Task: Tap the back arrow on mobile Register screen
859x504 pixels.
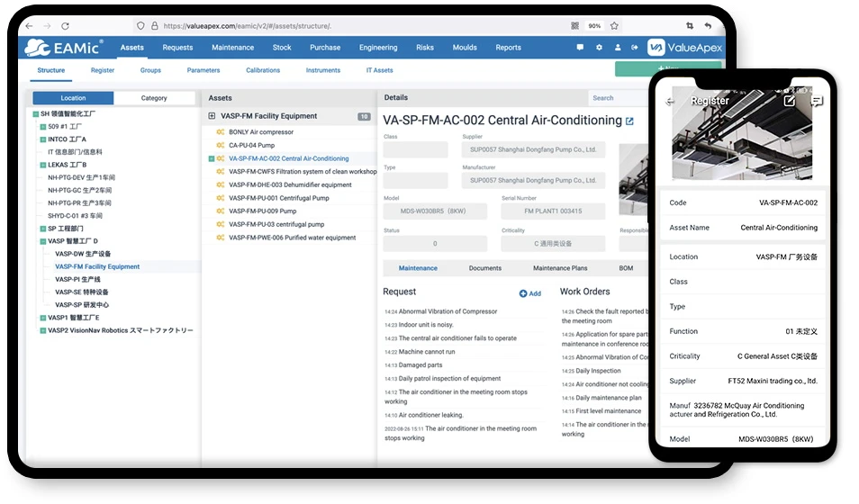Action: pos(671,102)
